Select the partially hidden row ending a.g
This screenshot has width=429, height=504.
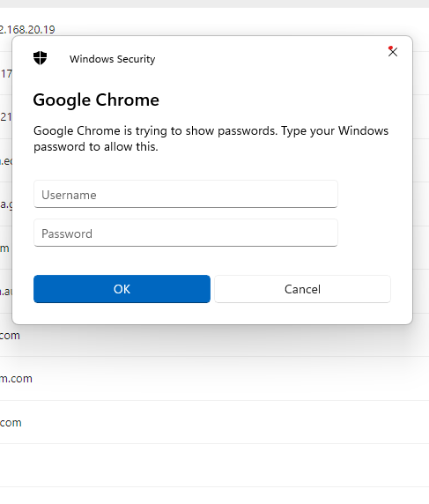point(6,204)
